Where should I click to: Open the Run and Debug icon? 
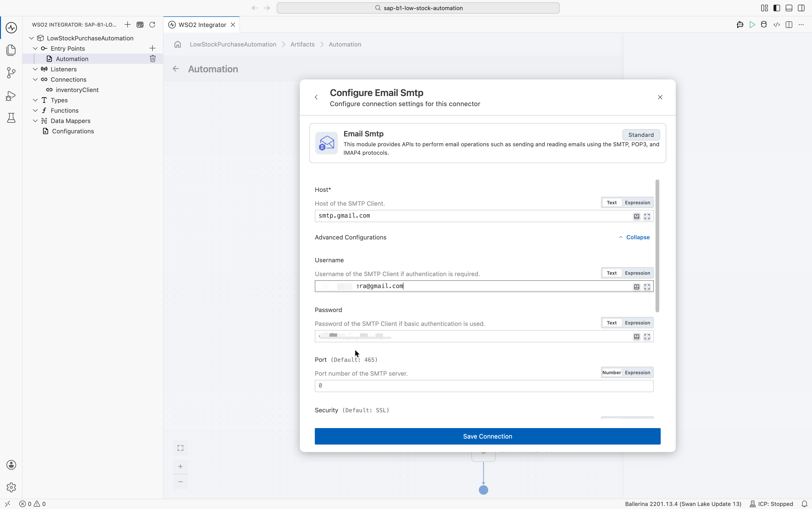(x=11, y=96)
